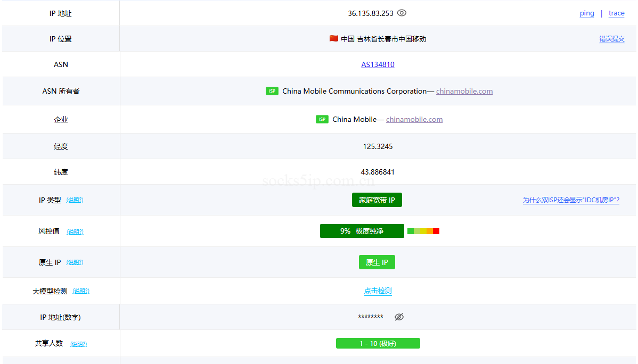Open the 说明 help for IP 类型

pyautogui.click(x=75, y=200)
